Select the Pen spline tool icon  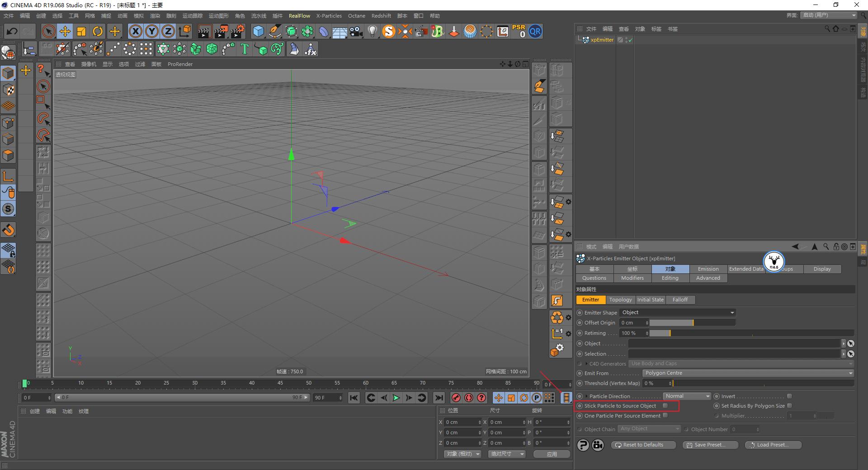pyautogui.click(x=274, y=31)
